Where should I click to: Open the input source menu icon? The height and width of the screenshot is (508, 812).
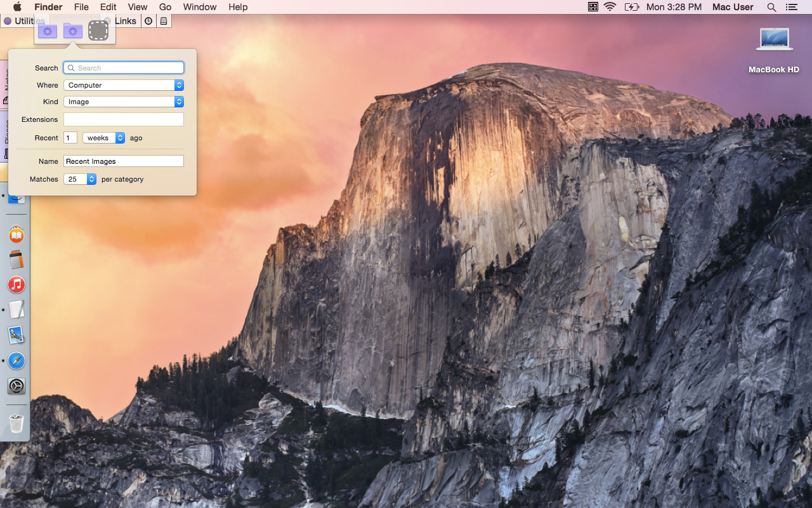pyautogui.click(x=593, y=7)
